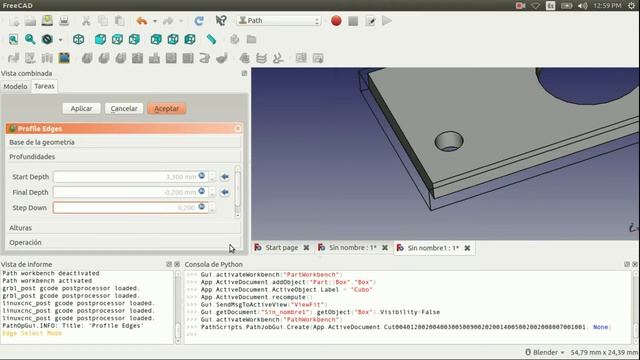Switch to left view cube
The image size is (640, 360).
coord(190,39)
